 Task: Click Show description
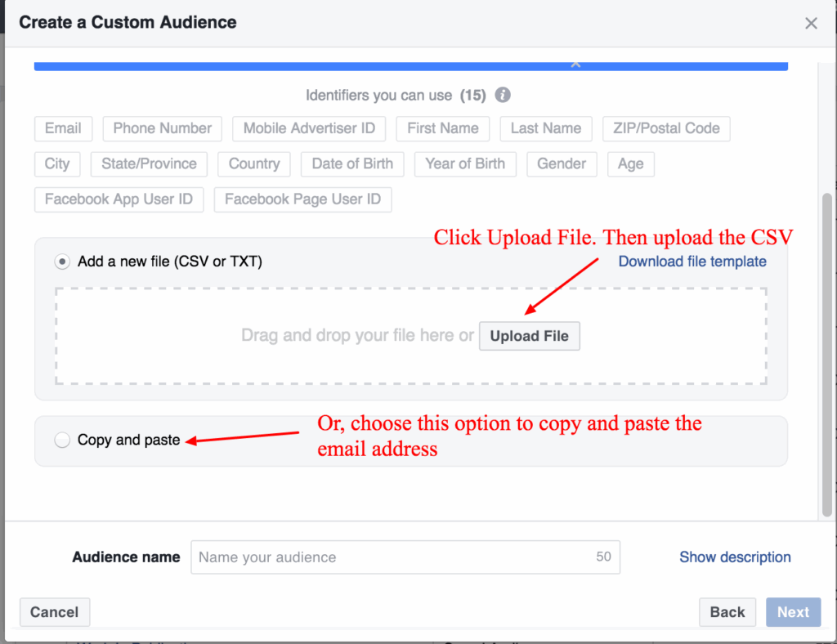tap(735, 557)
